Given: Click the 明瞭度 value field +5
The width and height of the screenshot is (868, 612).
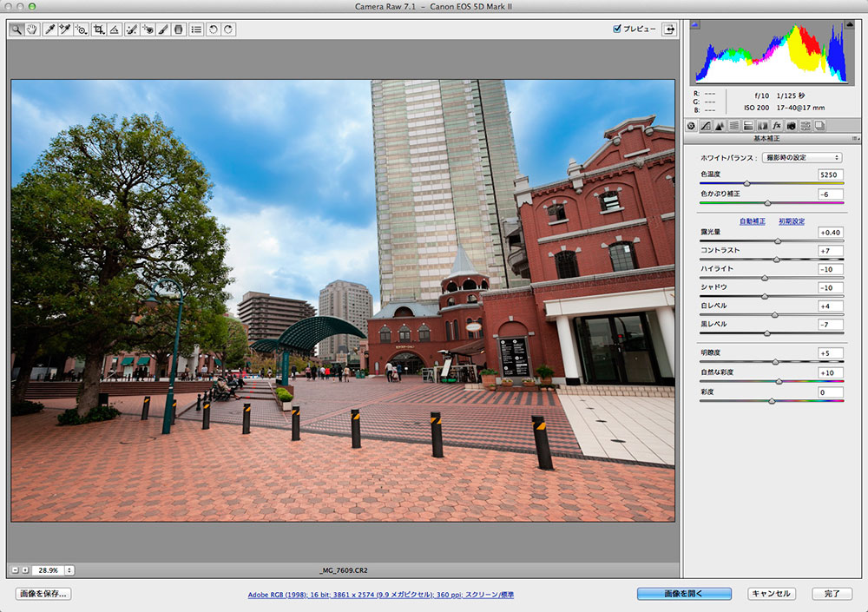Looking at the screenshot, I should [x=831, y=353].
